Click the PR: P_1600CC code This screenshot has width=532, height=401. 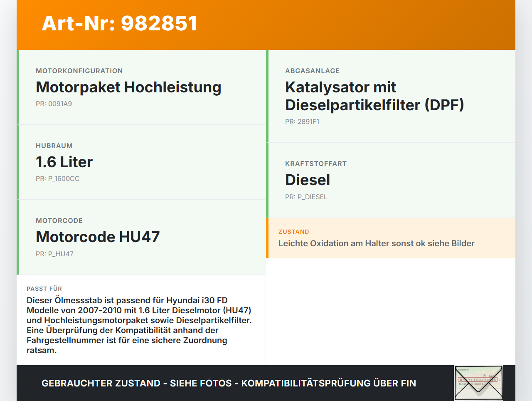click(x=58, y=178)
